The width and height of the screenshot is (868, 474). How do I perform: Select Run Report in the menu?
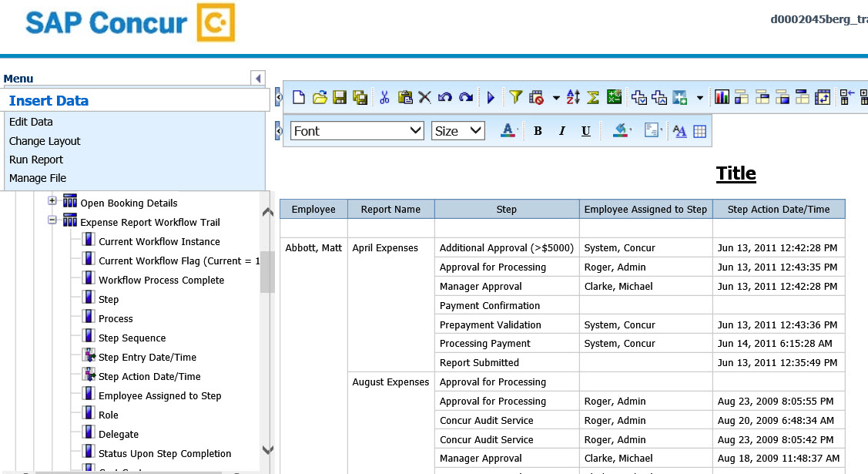click(36, 160)
